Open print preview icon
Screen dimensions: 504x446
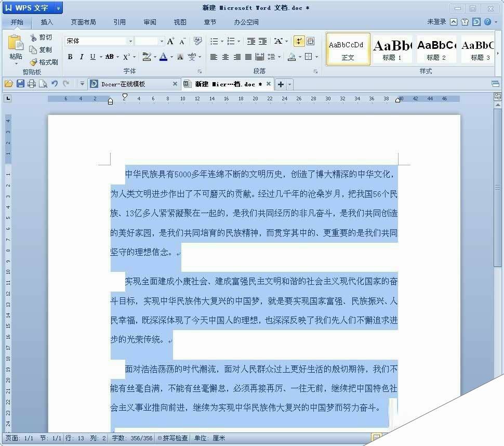tap(43, 84)
